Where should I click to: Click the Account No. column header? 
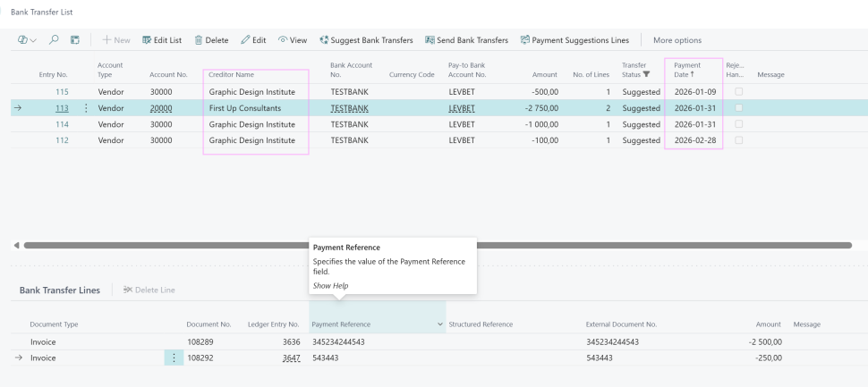tap(169, 75)
